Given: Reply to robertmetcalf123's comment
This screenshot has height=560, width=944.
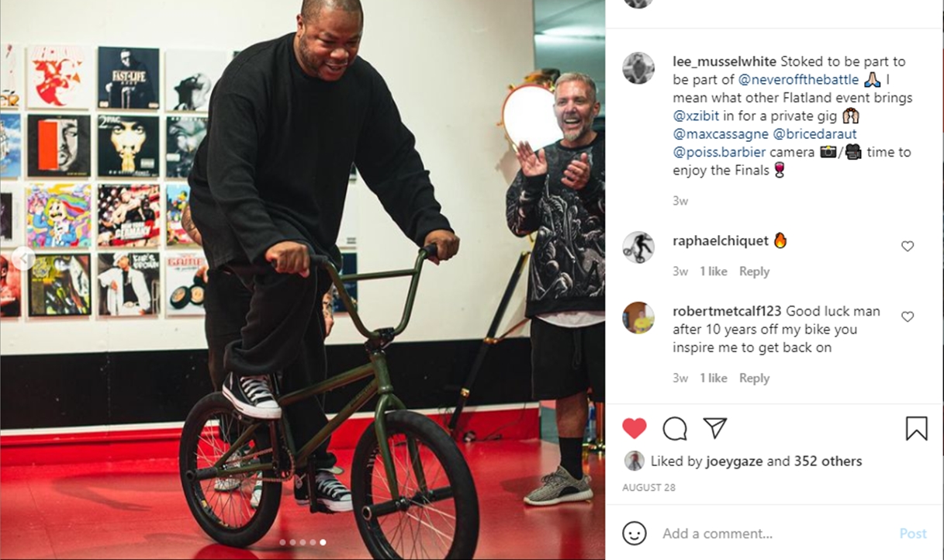Looking at the screenshot, I should [x=754, y=378].
